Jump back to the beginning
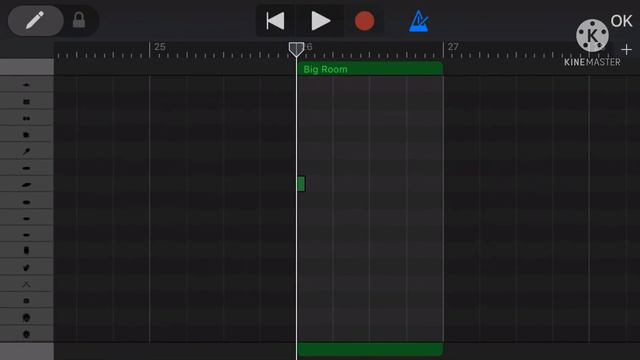640x360 pixels. pyautogui.click(x=276, y=21)
